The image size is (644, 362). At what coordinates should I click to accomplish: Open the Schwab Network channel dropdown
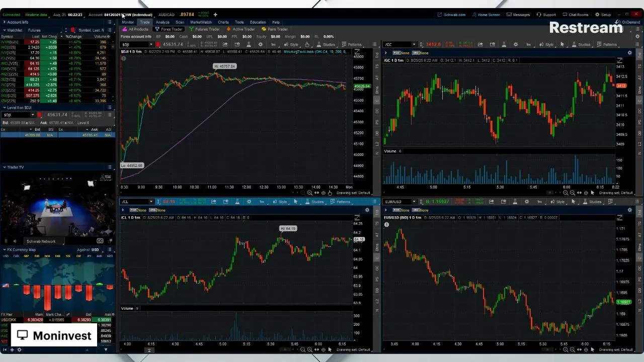click(45, 241)
